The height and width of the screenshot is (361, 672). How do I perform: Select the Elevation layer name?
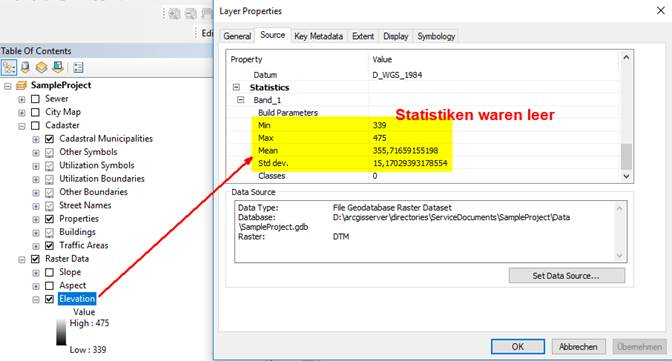pyautogui.click(x=77, y=299)
